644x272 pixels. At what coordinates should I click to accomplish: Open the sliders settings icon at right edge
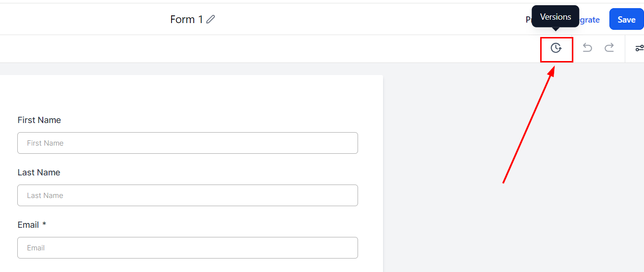tap(640, 48)
